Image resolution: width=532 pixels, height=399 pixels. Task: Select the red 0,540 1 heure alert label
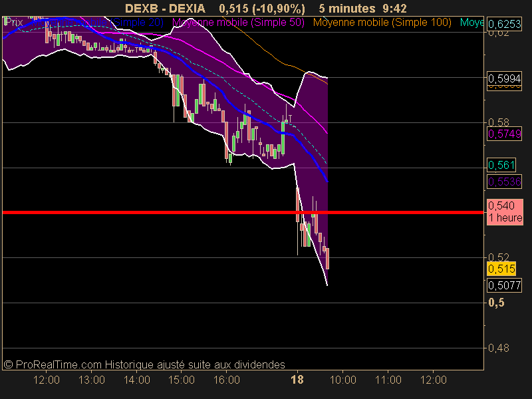505,212
